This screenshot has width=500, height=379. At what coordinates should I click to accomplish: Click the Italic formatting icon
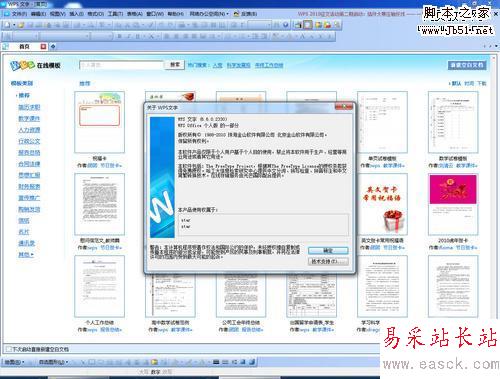129,36
